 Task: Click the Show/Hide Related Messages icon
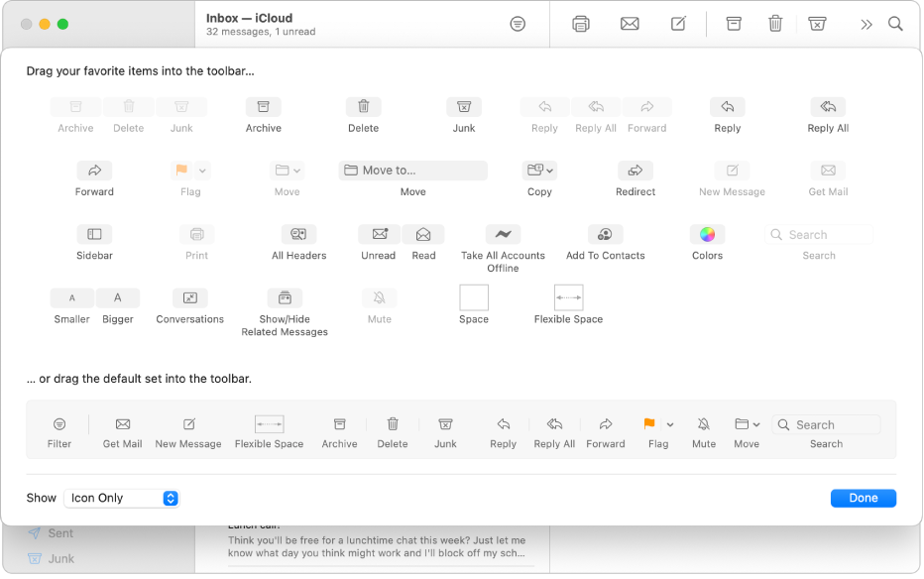pos(285,297)
